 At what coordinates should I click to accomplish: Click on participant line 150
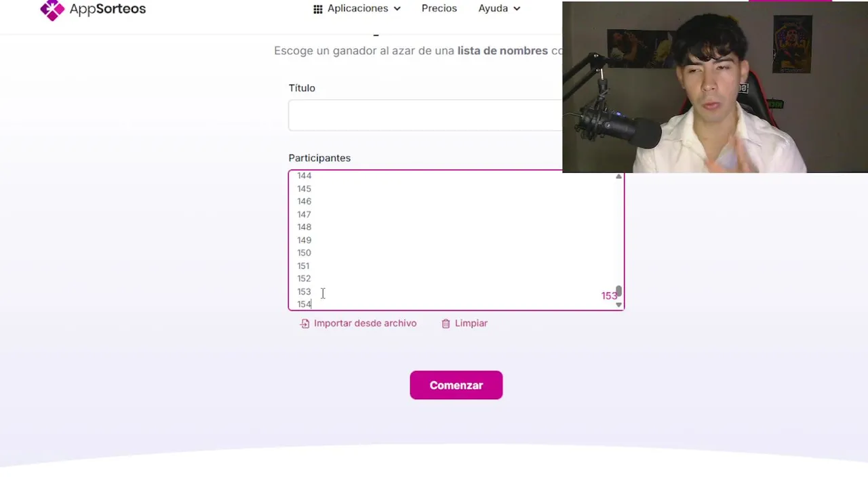[304, 253]
